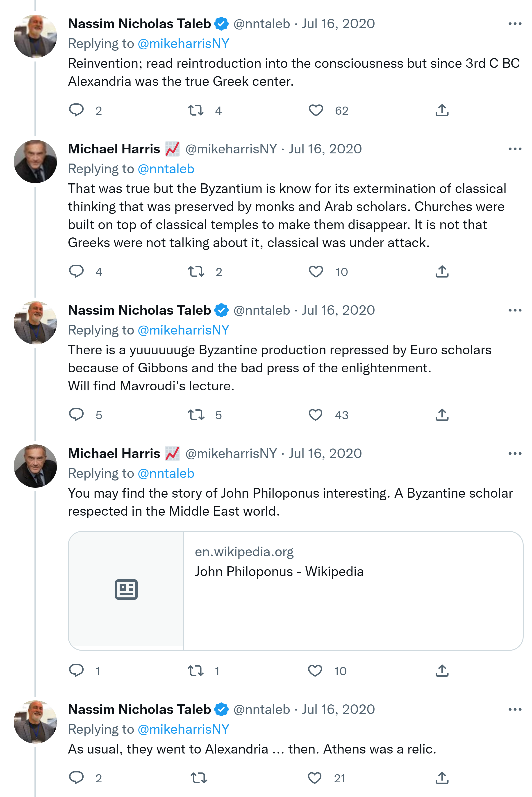The image size is (532, 797).
Task: Share the Byzantine production tweet
Action: [442, 415]
